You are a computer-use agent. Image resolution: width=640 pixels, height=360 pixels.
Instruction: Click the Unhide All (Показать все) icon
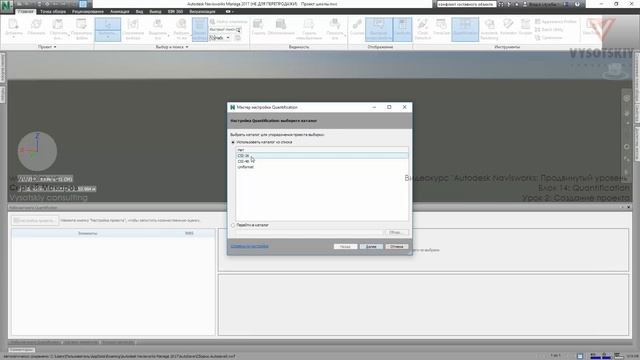(x=334, y=25)
